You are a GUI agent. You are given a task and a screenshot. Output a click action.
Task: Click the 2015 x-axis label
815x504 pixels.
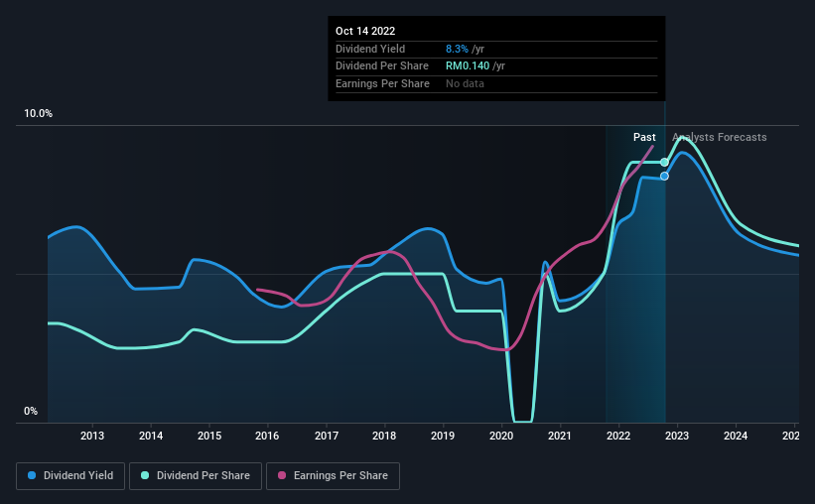[x=209, y=436]
